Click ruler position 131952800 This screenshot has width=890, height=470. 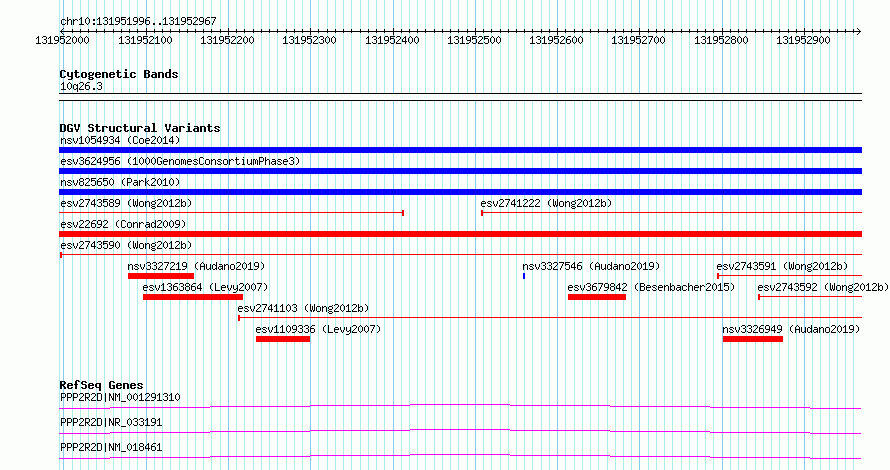(x=721, y=40)
